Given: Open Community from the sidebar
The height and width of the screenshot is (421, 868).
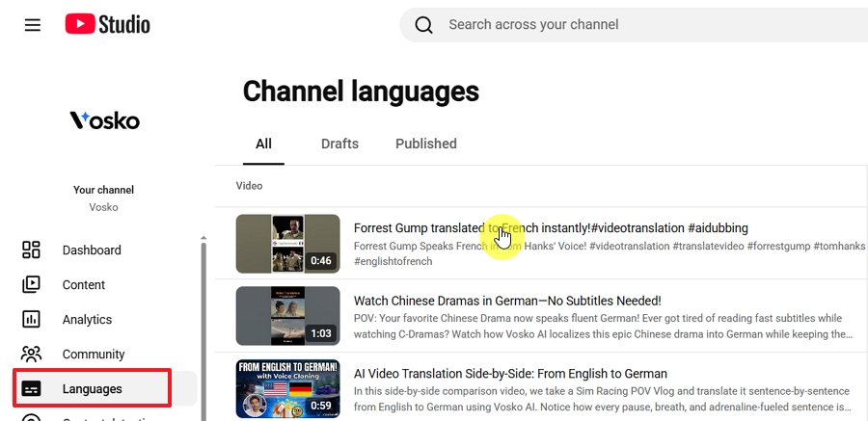Looking at the screenshot, I should click(105, 355).
